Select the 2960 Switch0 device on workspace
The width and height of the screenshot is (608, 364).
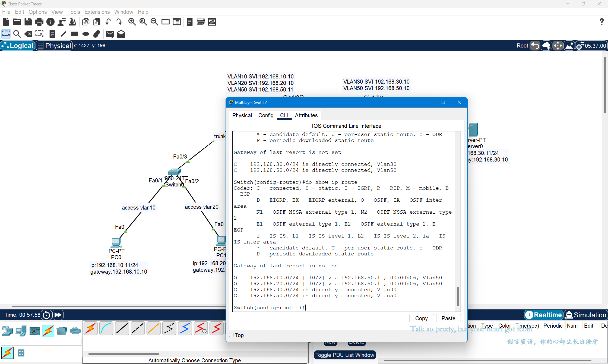pyautogui.click(x=174, y=172)
